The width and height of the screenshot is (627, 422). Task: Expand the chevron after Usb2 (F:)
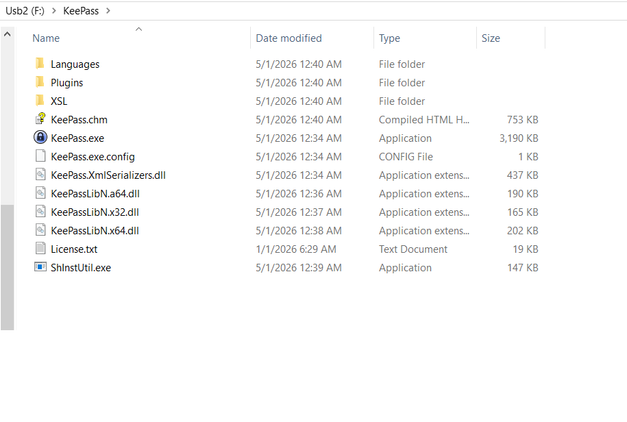[x=54, y=11]
